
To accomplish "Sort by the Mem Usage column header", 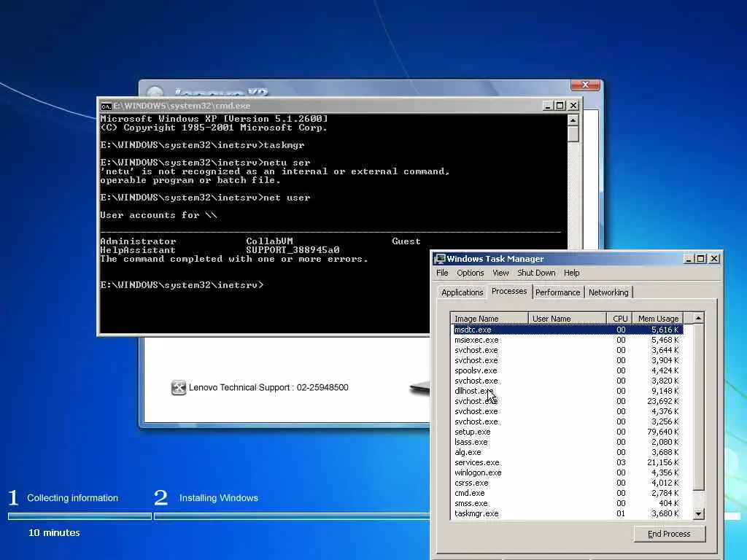I will 658,319.
